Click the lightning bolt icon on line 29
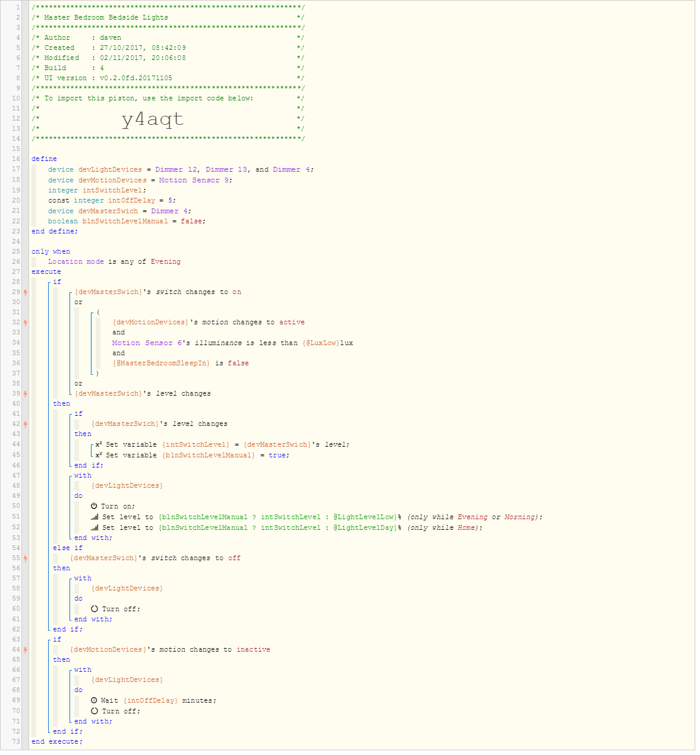The height and width of the screenshot is (755, 700). pyautogui.click(x=25, y=292)
